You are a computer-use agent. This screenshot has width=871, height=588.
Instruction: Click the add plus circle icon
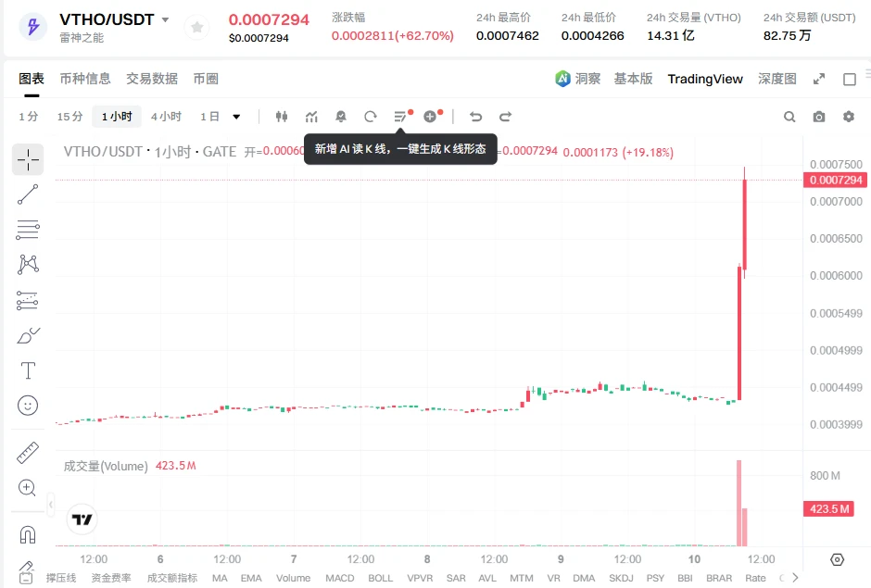[x=430, y=117]
